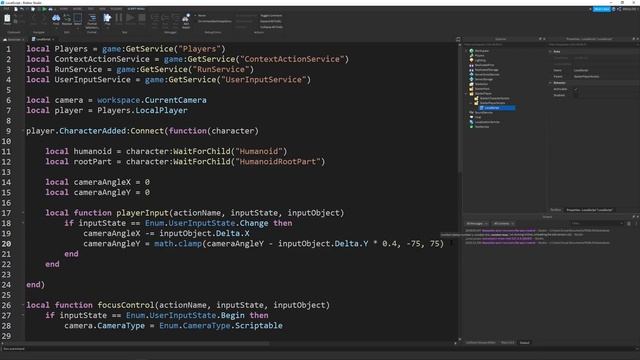640x360 pixels.
Task: Open the Output panel options menu
Action: pyautogui.click(x=636, y=224)
